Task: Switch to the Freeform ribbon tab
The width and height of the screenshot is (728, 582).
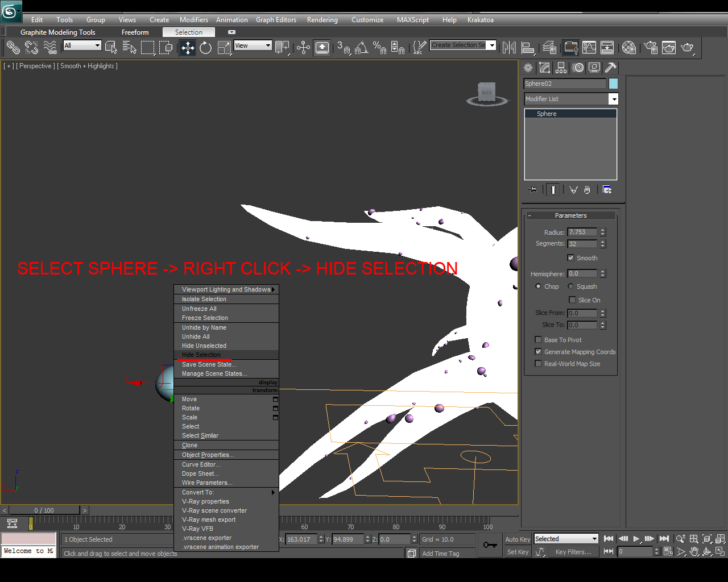Action: [135, 32]
